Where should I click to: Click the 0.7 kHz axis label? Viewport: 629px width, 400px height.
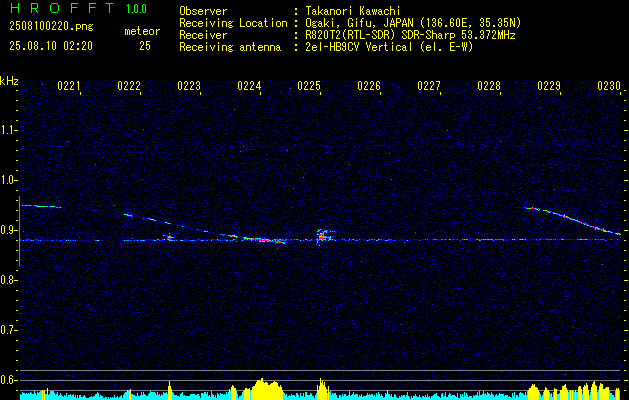pos(8,330)
